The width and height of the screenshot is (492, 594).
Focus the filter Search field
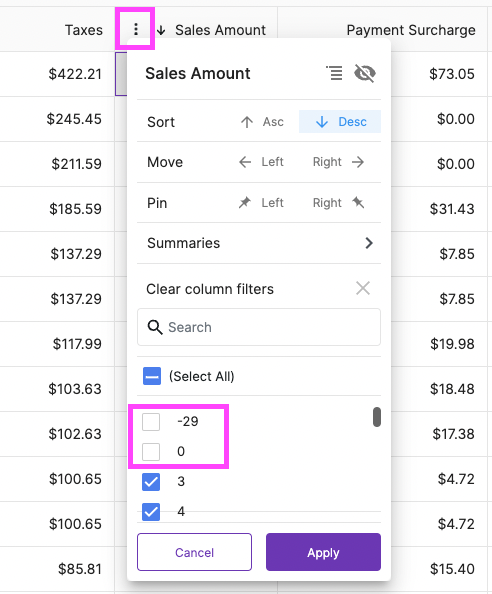(259, 327)
